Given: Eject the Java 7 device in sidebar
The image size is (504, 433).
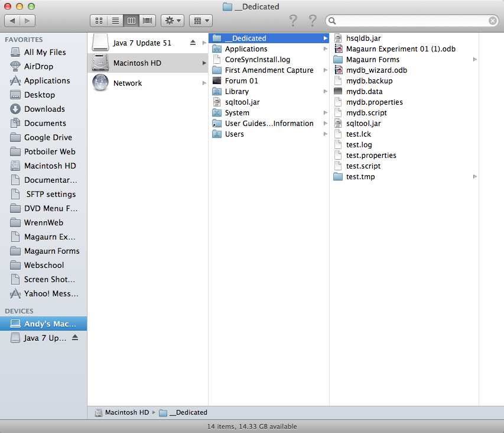Looking at the screenshot, I should tap(74, 338).
